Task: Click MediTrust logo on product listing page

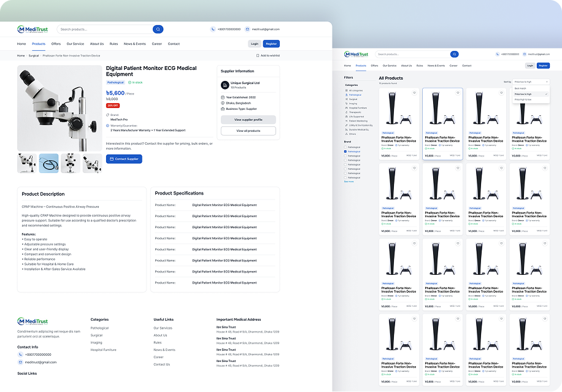Action: point(356,54)
